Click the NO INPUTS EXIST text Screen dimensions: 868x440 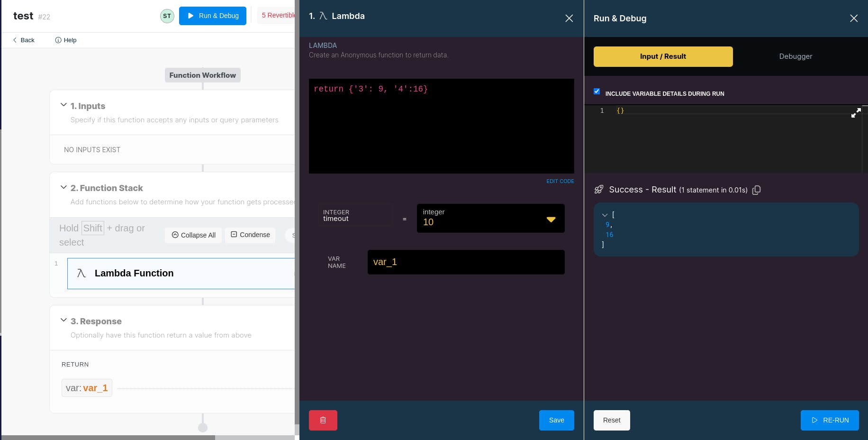pos(92,150)
